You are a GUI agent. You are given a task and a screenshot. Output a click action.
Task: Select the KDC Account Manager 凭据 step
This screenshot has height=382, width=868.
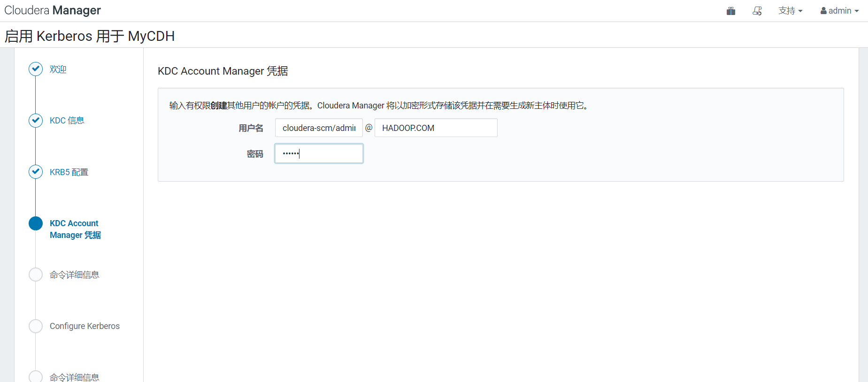[75, 229]
